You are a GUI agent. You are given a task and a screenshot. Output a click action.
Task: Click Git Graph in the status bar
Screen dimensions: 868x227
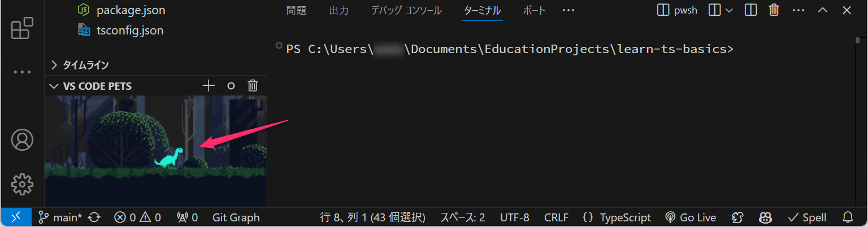pyautogui.click(x=236, y=217)
